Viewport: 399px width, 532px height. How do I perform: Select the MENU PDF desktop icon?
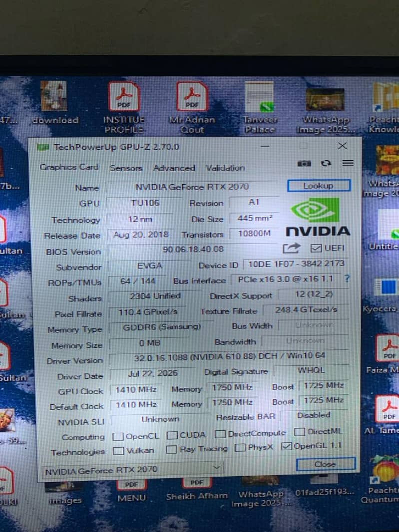click(132, 490)
